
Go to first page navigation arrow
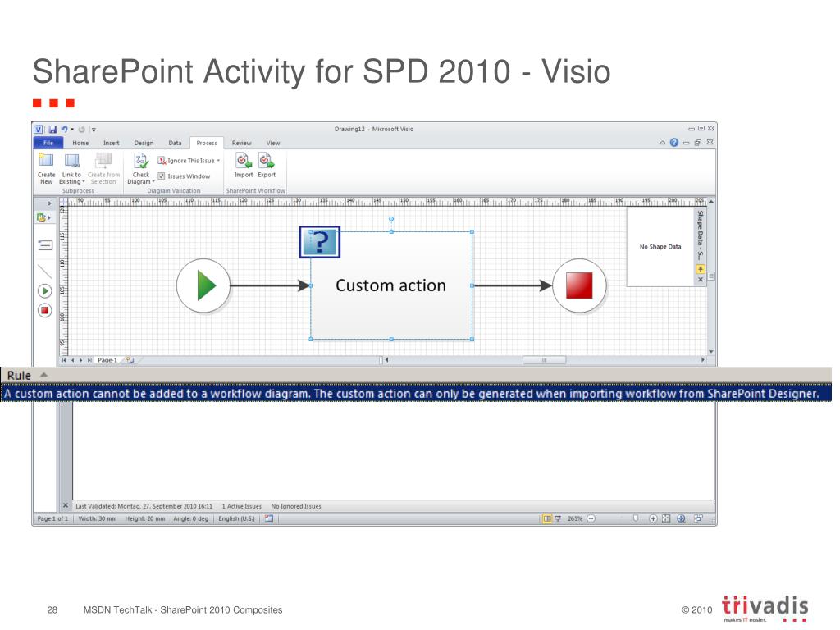pyautogui.click(x=64, y=360)
